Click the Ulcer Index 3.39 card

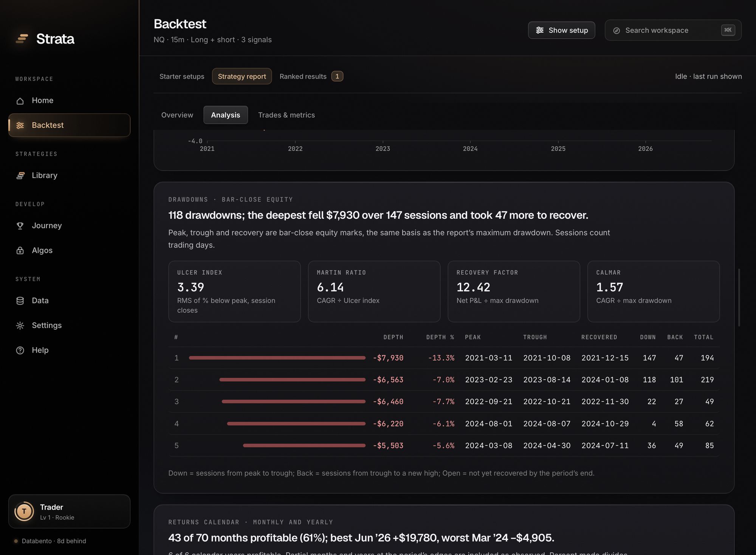click(x=234, y=291)
